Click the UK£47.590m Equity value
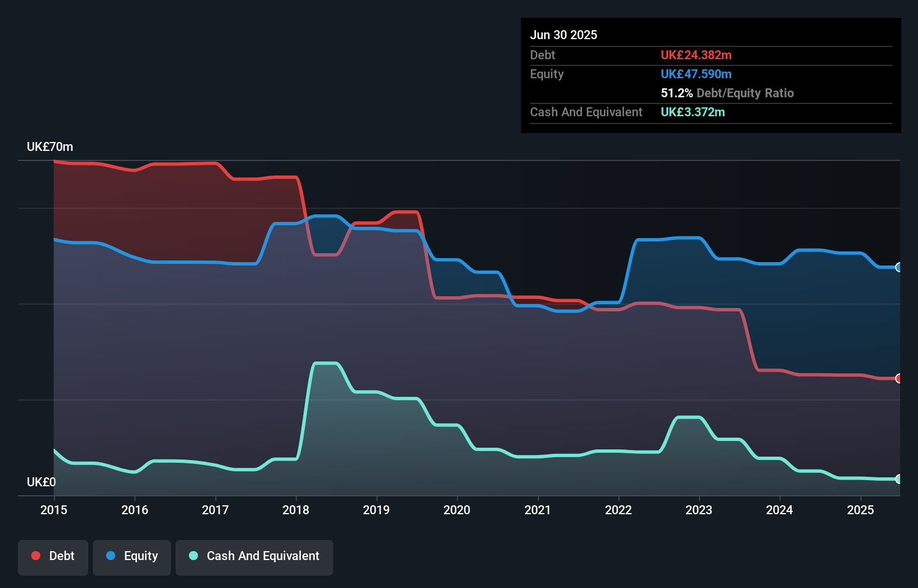The height and width of the screenshot is (588, 918). tap(697, 74)
